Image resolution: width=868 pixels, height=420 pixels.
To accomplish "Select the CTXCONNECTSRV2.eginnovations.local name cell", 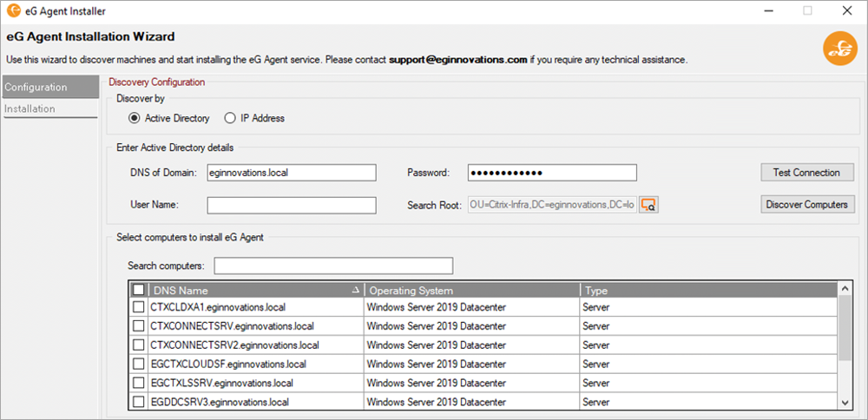I will [256, 345].
